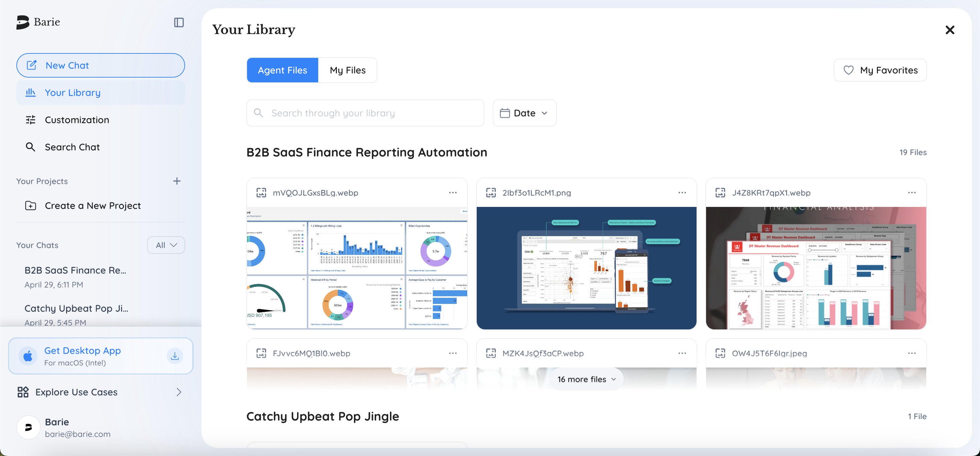Open options menu for MZK4JsQf3aCP.webp
The image size is (980, 456).
[682, 353]
